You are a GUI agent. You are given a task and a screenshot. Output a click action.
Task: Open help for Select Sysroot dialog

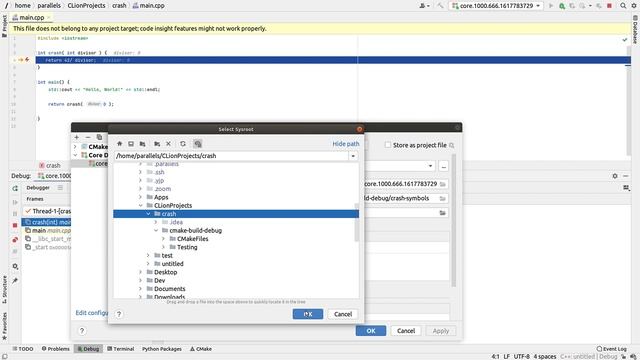(x=119, y=314)
